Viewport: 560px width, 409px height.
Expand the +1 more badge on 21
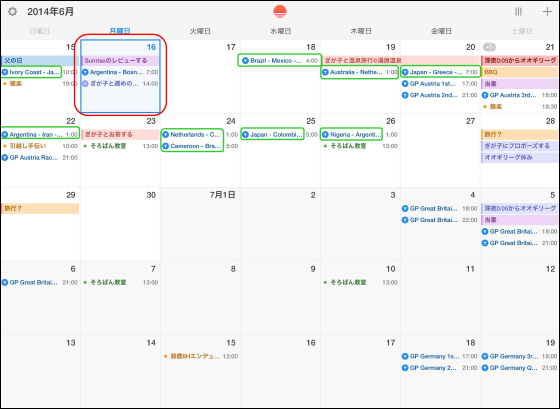pos(489,47)
